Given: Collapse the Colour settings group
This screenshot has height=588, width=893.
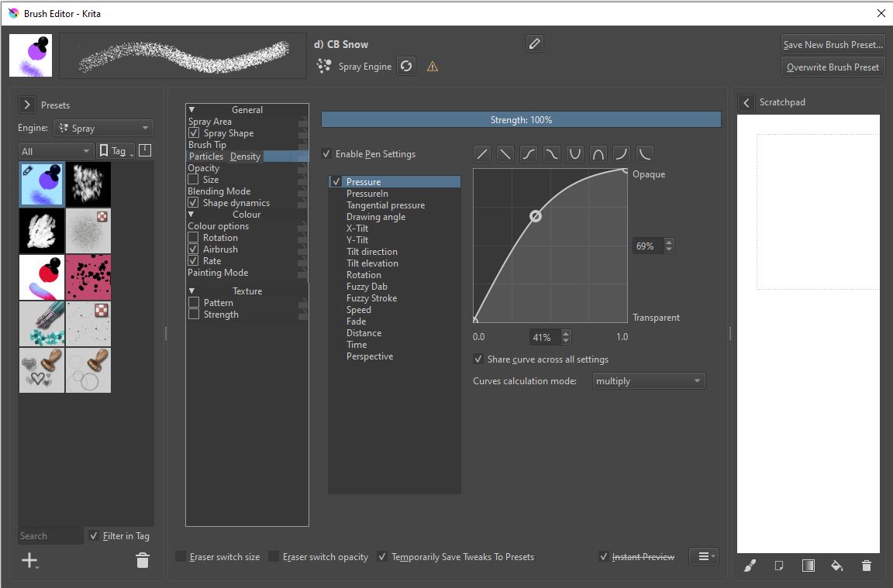Looking at the screenshot, I should click(x=191, y=215).
